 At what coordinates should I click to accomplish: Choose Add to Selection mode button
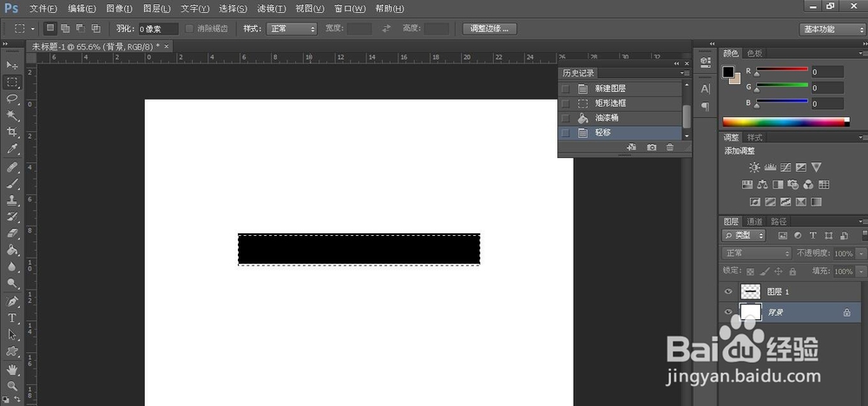click(x=65, y=29)
